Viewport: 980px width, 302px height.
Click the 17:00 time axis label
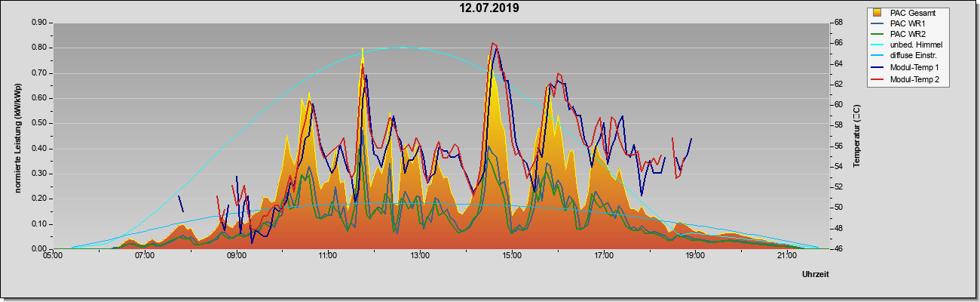click(603, 256)
